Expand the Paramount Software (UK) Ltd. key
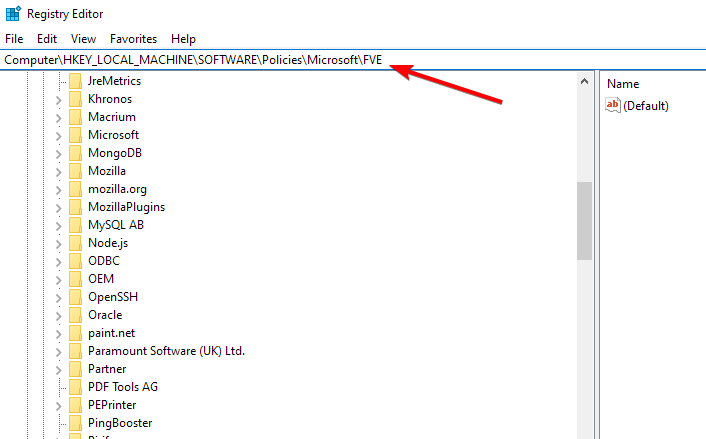 [59, 352]
